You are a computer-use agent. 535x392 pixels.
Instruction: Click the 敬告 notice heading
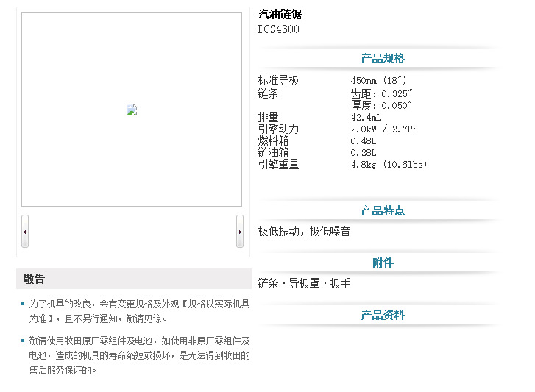[x=34, y=279]
